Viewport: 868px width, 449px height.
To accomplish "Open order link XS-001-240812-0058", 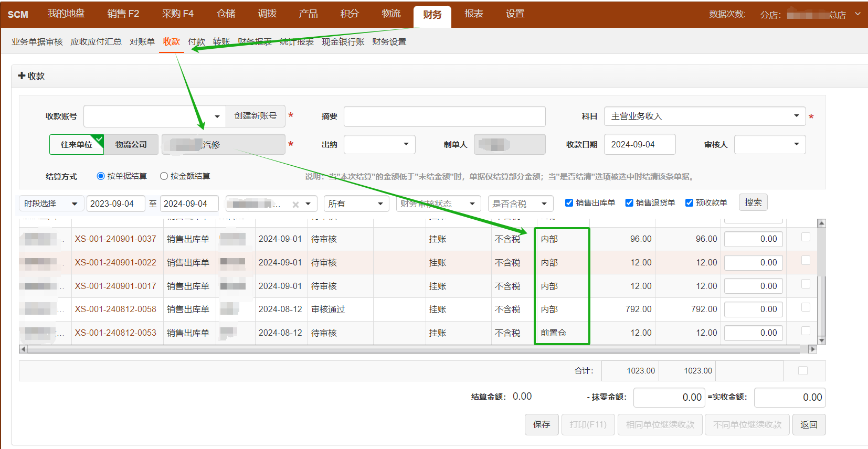I will click(115, 309).
